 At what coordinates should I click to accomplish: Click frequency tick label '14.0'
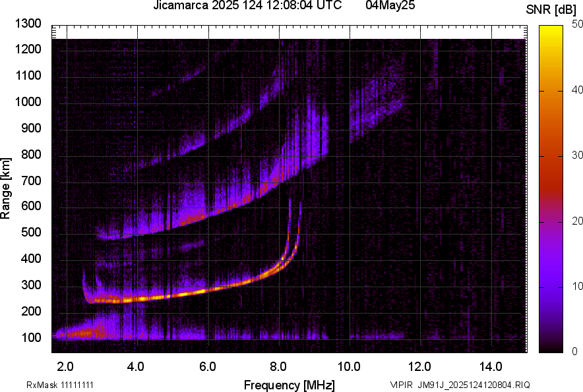click(491, 367)
